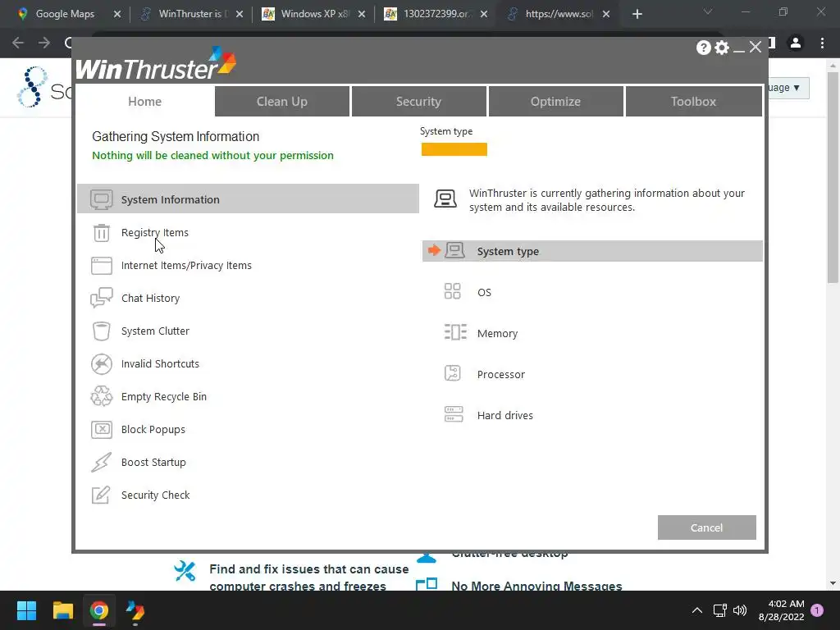
Task: Click the Security Check pencil icon
Action: 101,495
